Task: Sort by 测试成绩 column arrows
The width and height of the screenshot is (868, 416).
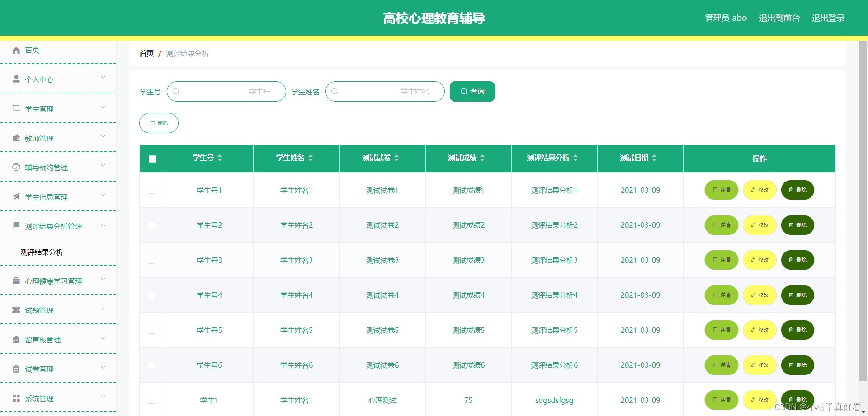Action: [482, 158]
